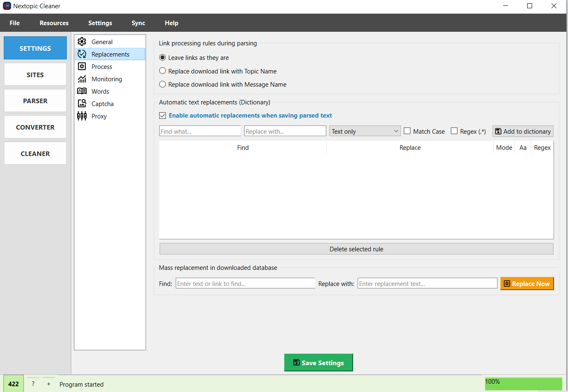The width and height of the screenshot is (568, 392).
Task: Click the Nextopic Cleaner app logo
Action: point(7,6)
